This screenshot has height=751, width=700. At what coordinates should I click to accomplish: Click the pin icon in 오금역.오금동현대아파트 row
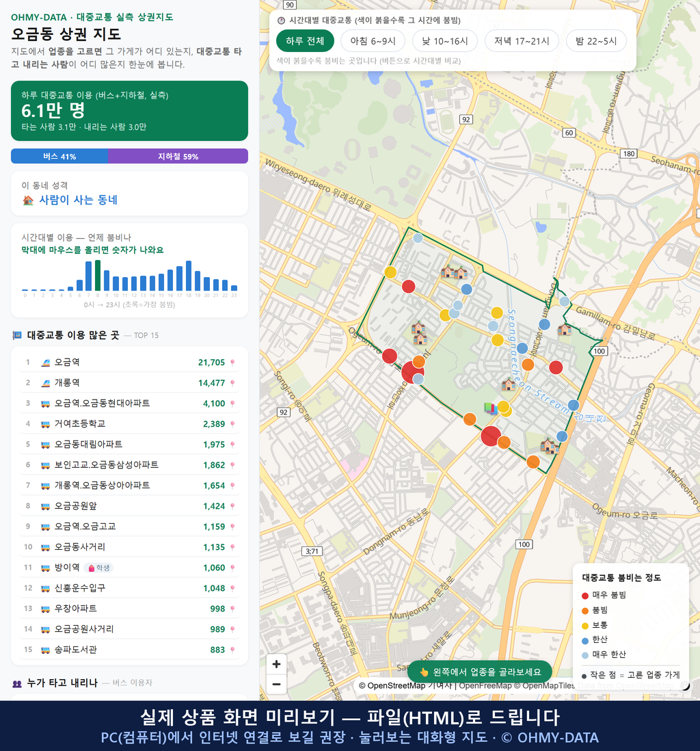[232, 404]
